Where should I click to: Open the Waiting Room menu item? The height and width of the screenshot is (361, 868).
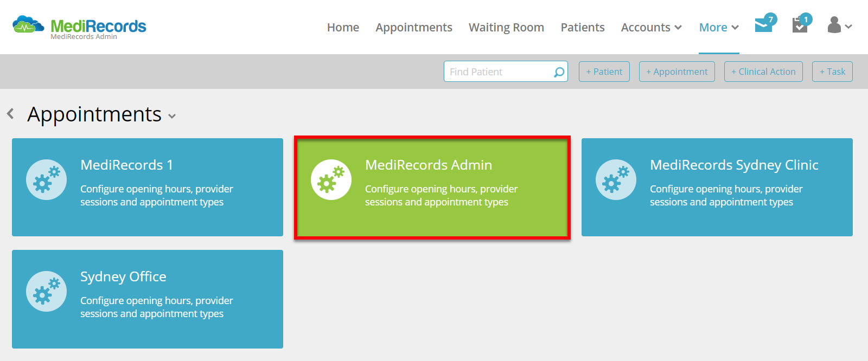tap(506, 27)
